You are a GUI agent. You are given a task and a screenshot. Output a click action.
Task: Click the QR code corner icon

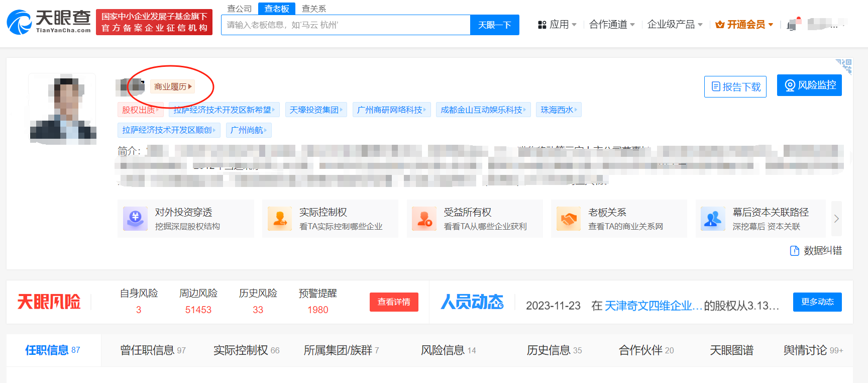click(845, 65)
